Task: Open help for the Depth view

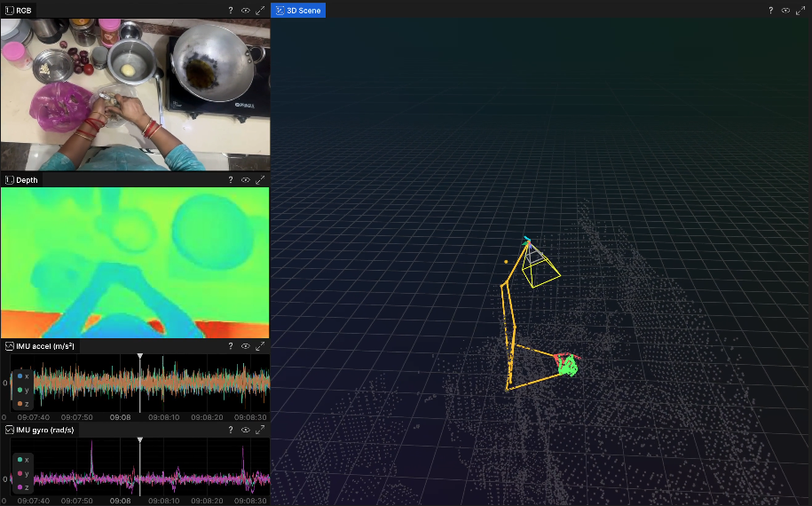Action: (231, 179)
